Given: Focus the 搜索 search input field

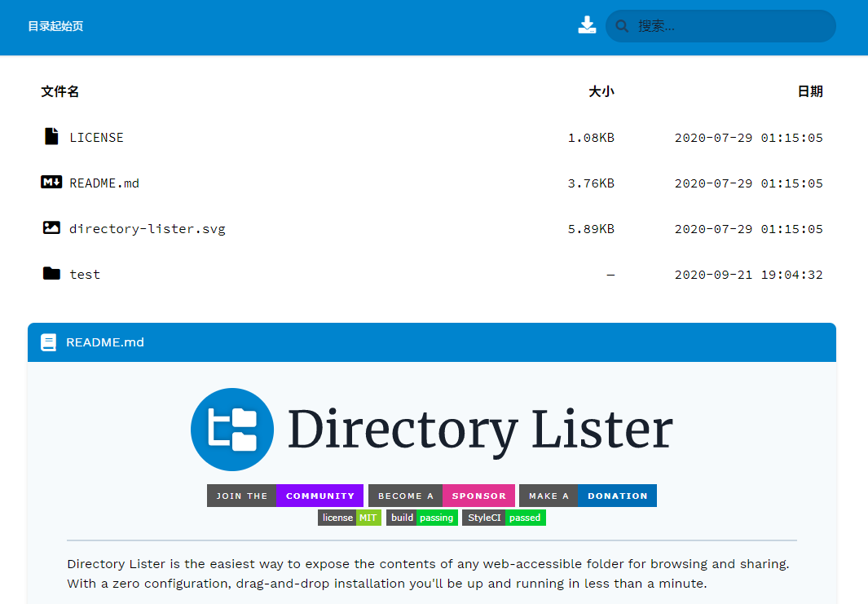Looking at the screenshot, I should coord(729,26).
